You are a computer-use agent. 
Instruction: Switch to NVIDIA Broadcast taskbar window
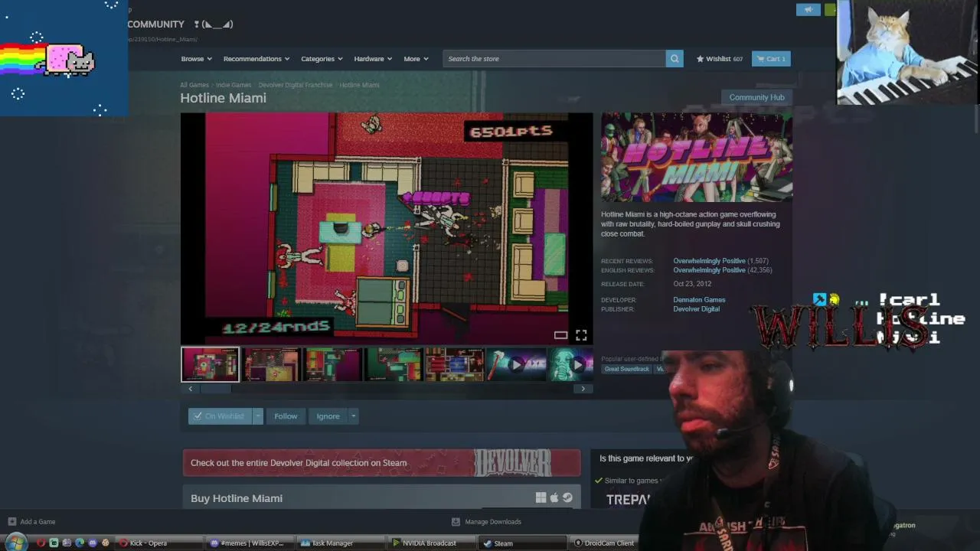coord(431,543)
